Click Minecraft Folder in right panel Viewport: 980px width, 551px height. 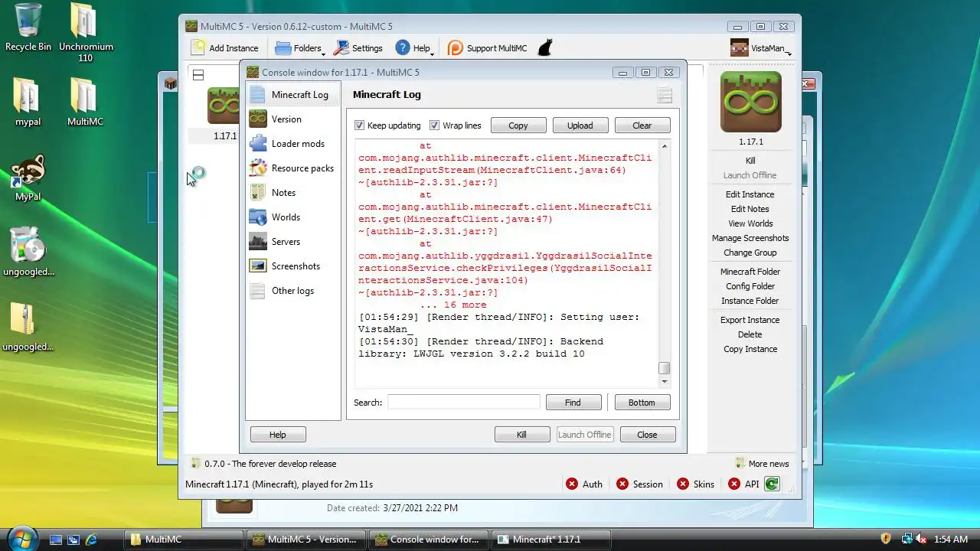pyautogui.click(x=750, y=272)
